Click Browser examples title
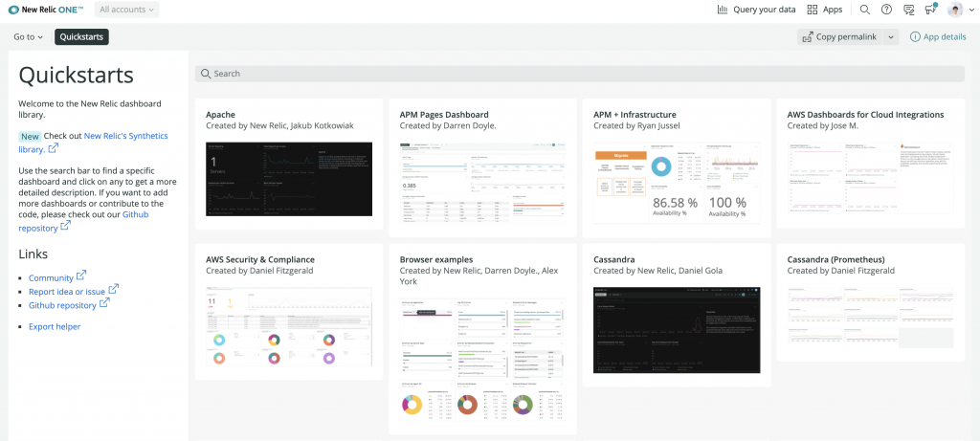 click(x=436, y=259)
